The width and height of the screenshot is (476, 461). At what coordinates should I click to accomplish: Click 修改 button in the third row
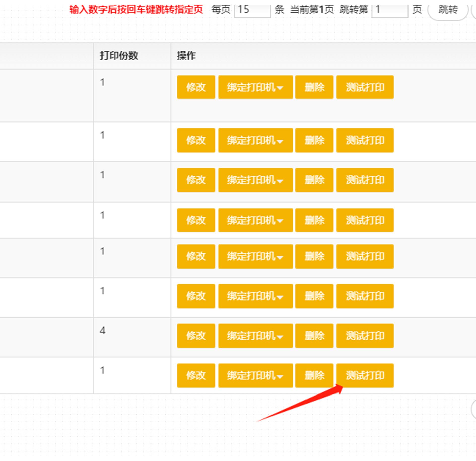pyautogui.click(x=196, y=180)
